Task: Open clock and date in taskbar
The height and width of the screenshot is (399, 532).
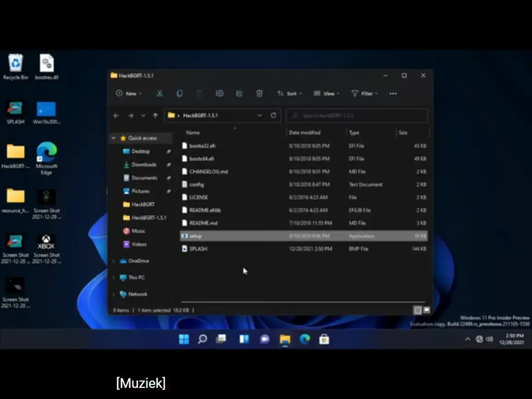Action: point(512,339)
